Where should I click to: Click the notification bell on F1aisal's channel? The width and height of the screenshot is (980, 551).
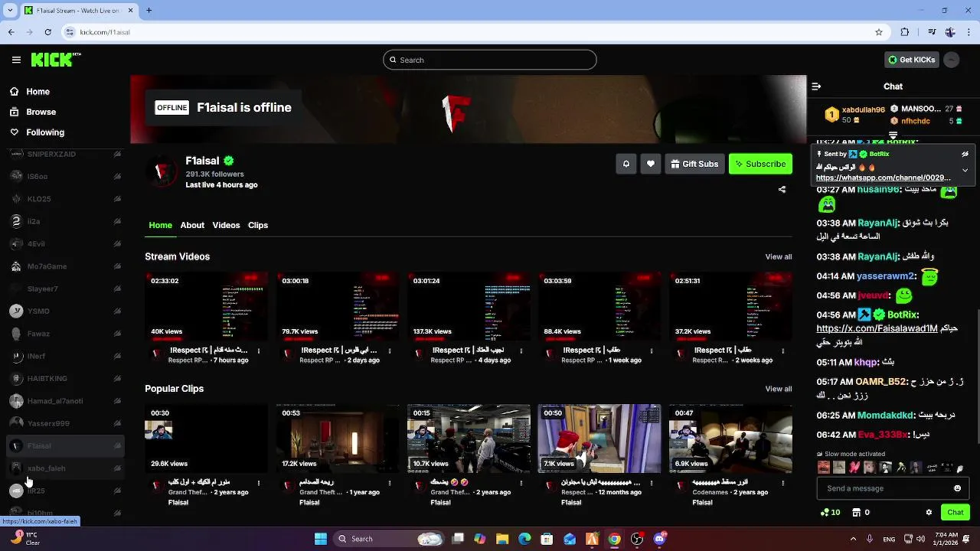tap(626, 164)
